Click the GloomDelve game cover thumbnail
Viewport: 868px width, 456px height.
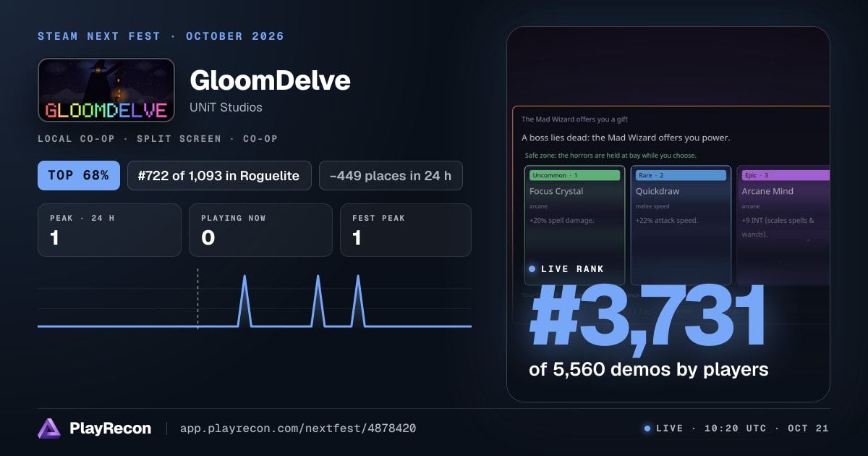click(x=106, y=90)
